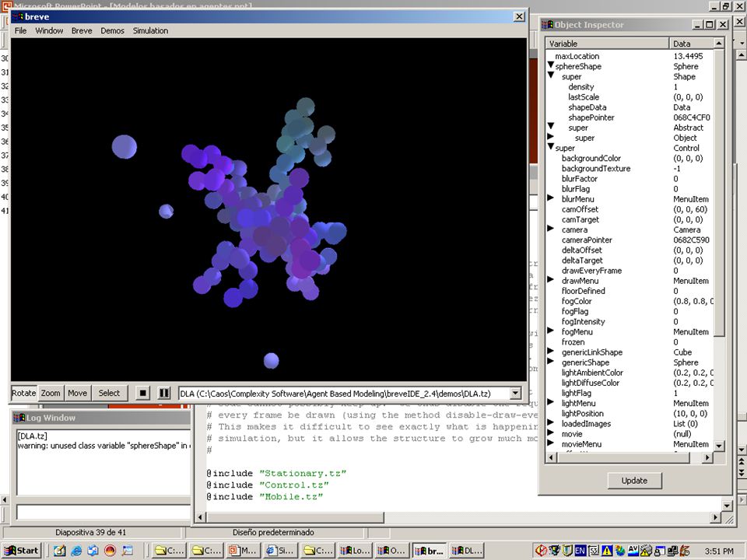Select the fogColor variable row
747x560 pixels.
(630, 301)
